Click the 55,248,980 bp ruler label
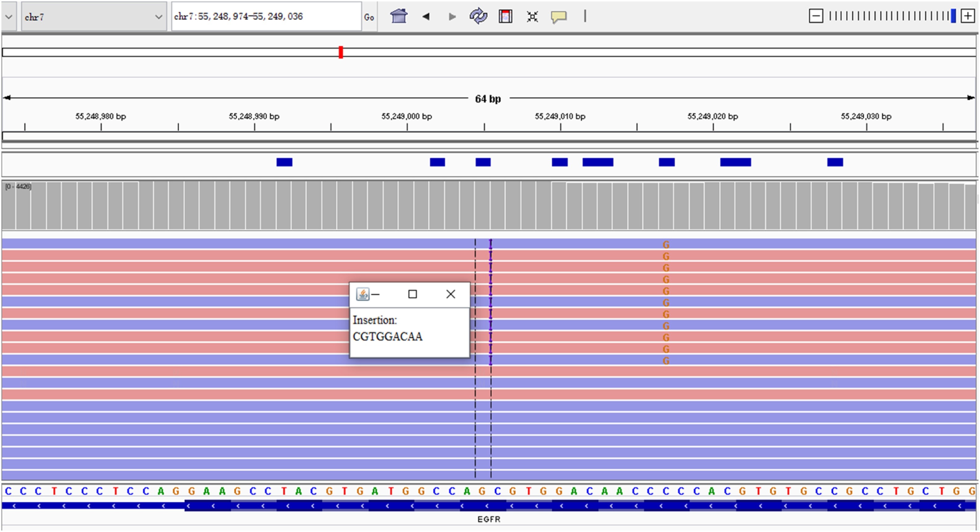This screenshot has width=980, height=532. 100,116
